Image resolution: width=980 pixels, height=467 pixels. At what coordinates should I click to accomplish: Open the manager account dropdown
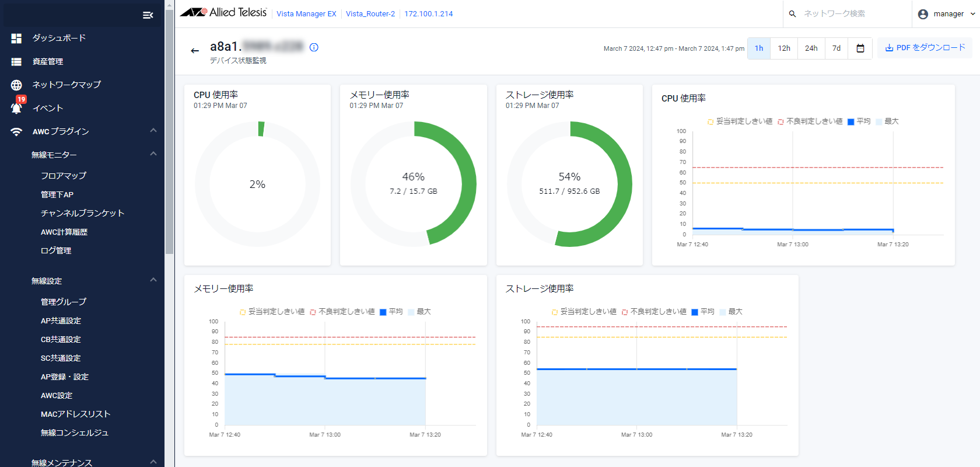tap(946, 14)
